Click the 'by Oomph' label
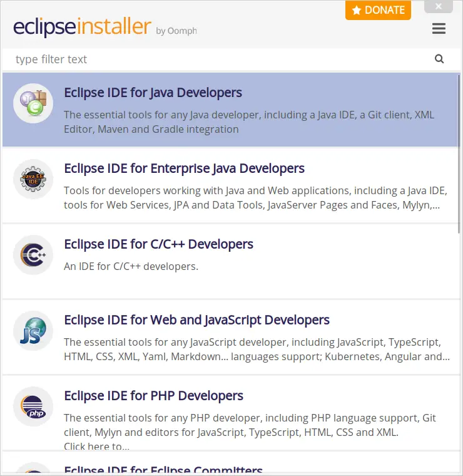This screenshot has width=463, height=476. pos(176,31)
